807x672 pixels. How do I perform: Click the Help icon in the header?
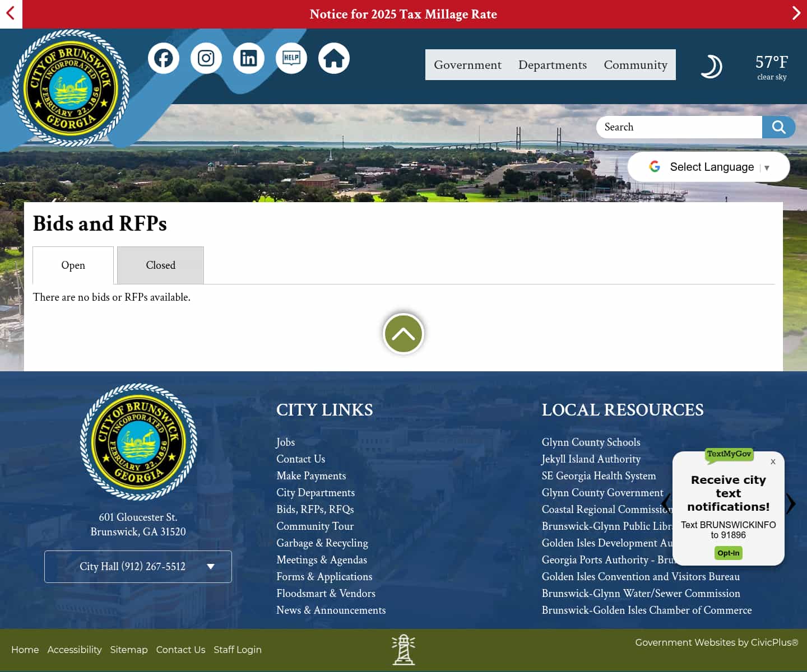[x=291, y=58]
